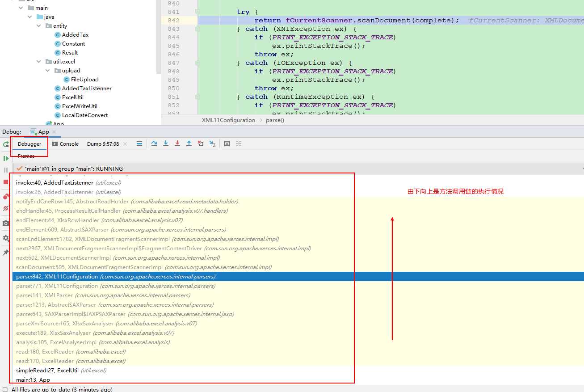Click the Pause Program icon
584x392 pixels.
click(6, 170)
